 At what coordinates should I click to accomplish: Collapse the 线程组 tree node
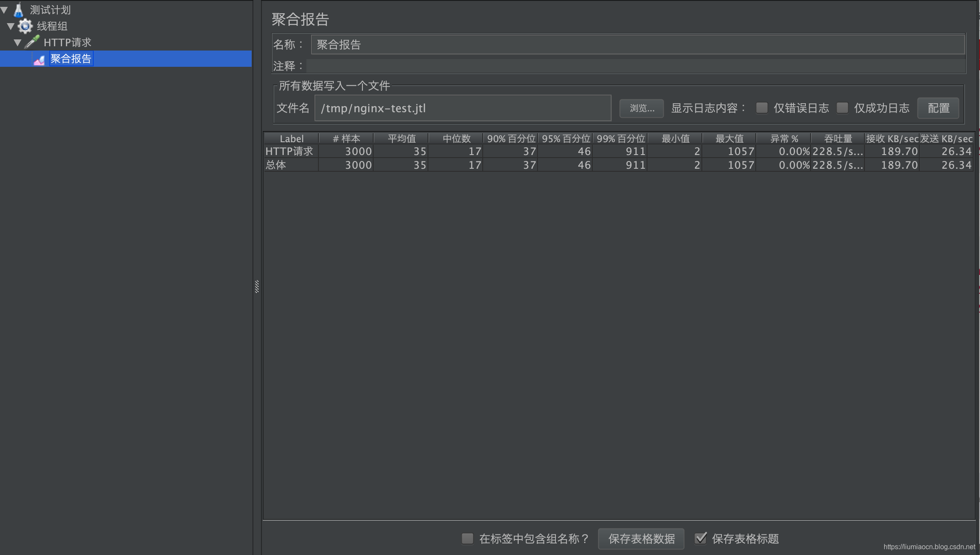click(x=11, y=26)
